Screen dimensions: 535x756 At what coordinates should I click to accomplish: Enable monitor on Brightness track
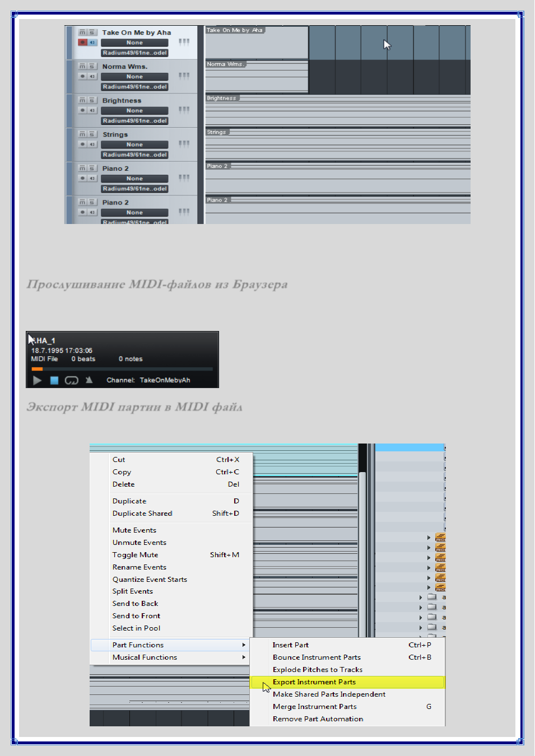[x=92, y=110]
